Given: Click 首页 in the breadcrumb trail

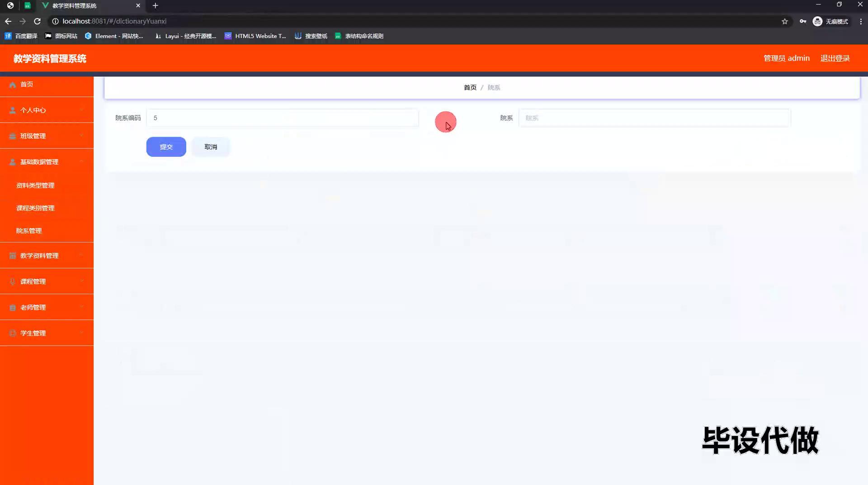Looking at the screenshot, I should pyautogui.click(x=470, y=87).
